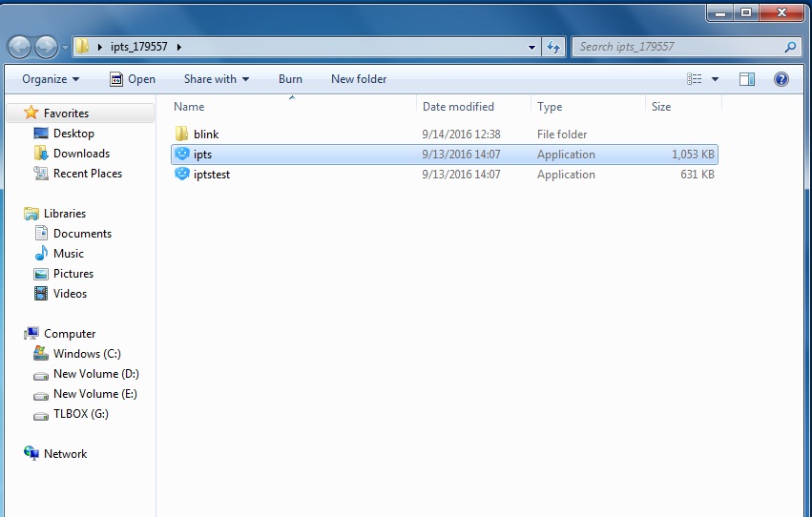Create a New folder from the toolbar
This screenshot has width=812, height=517.
click(359, 79)
